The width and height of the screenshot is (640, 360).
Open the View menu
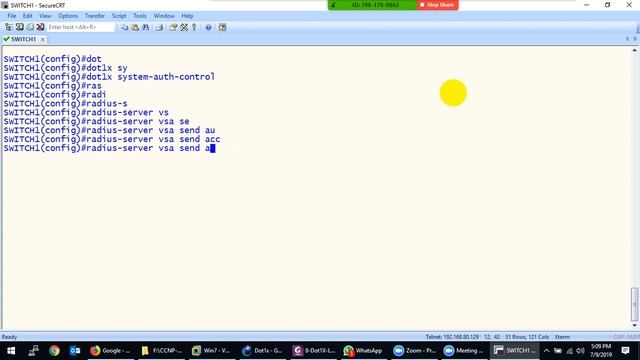45,16
